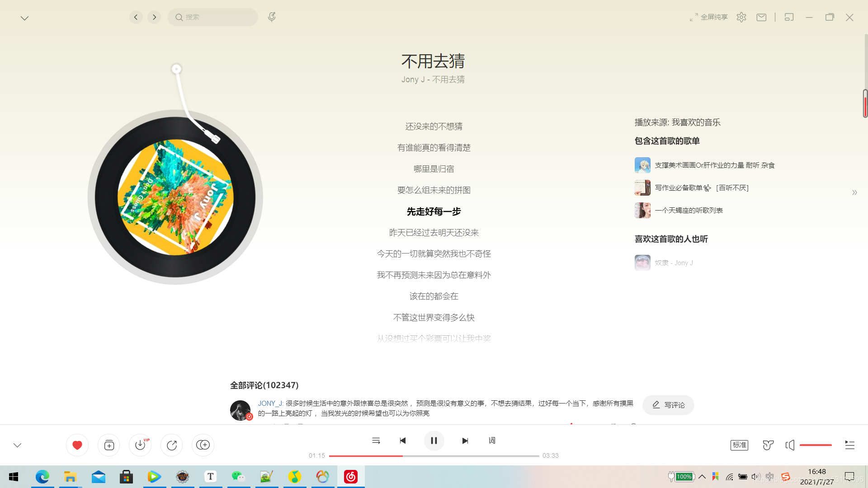Image resolution: width=868 pixels, height=488 pixels.
Task: Toggle desktop lyrics with 词 icon
Action: click(492, 441)
